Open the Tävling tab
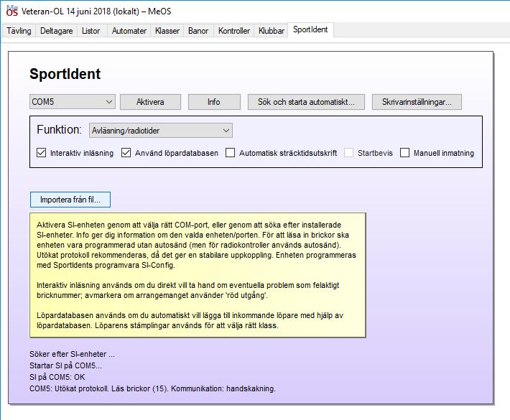This screenshot has height=420, width=510. pyautogui.click(x=19, y=31)
